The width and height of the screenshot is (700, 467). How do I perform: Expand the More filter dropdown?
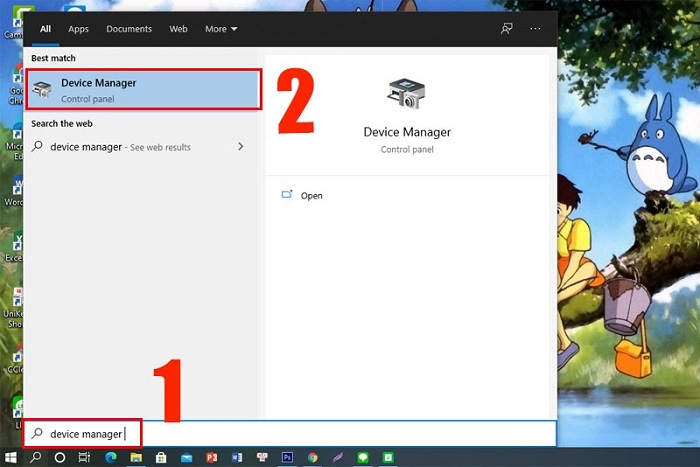(x=221, y=29)
